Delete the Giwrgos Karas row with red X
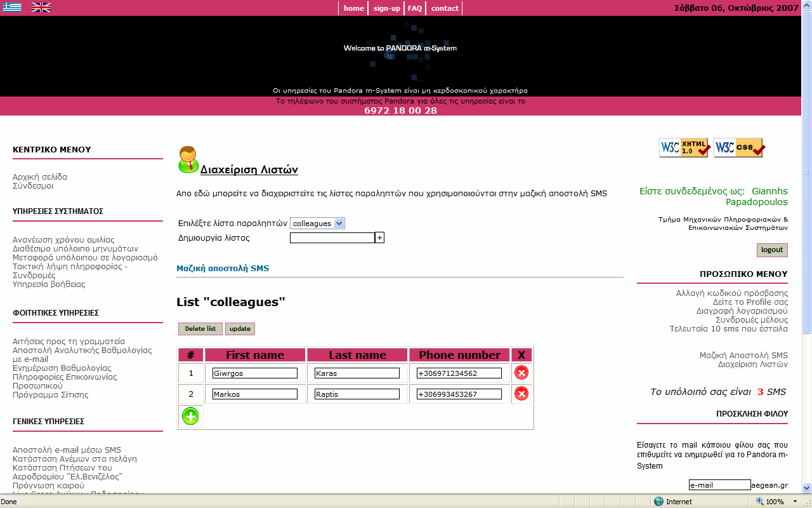Image resolution: width=812 pixels, height=508 pixels. [x=521, y=373]
